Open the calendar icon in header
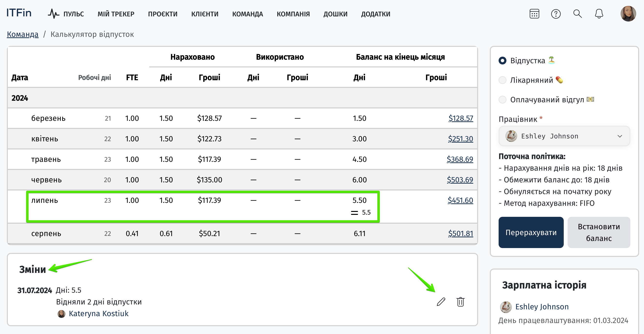The image size is (644, 334). tap(534, 14)
